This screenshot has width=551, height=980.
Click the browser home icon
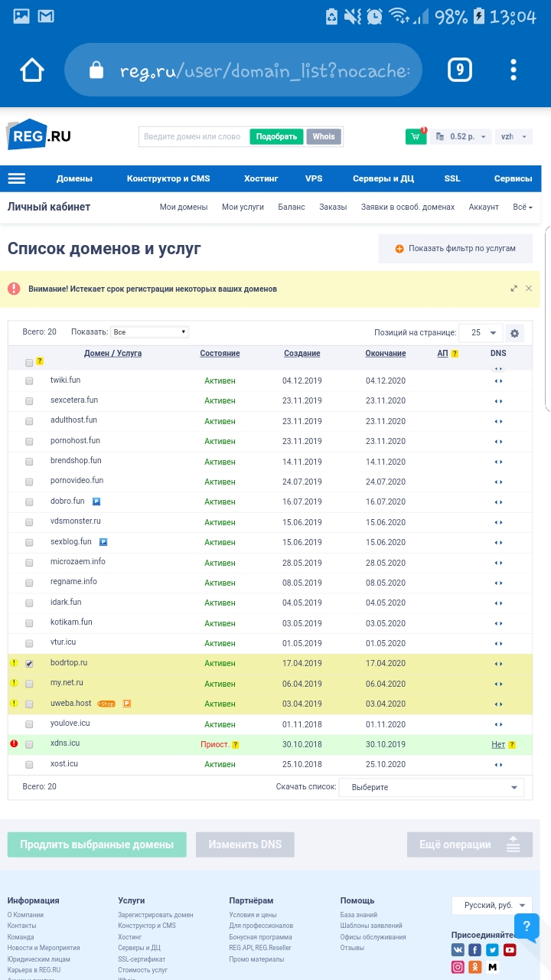32,70
